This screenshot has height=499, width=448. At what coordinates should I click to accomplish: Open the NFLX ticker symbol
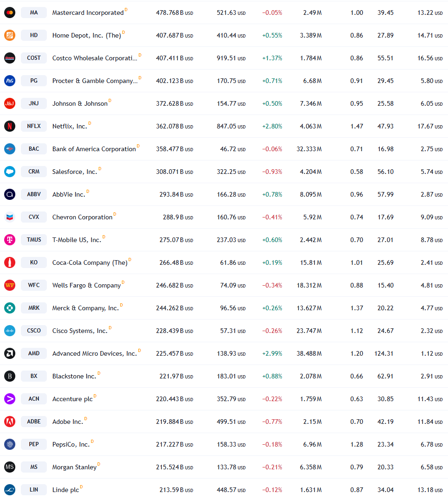click(x=34, y=126)
